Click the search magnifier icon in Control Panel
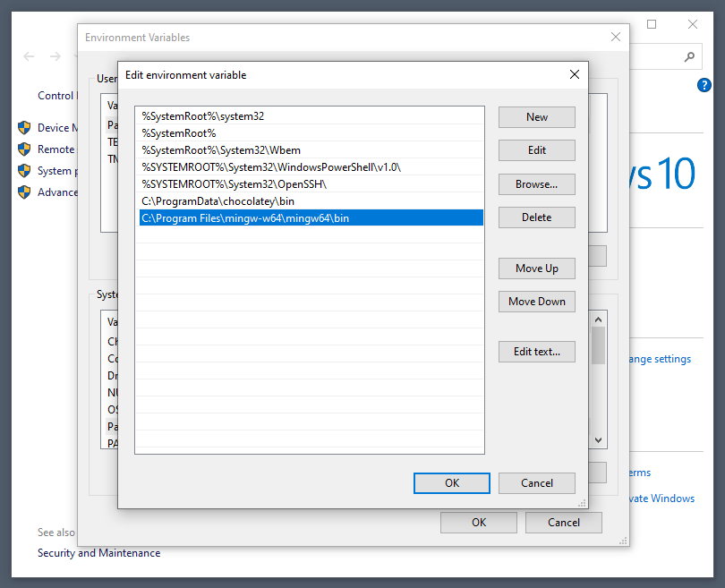This screenshot has height=588, width=725. tap(689, 57)
